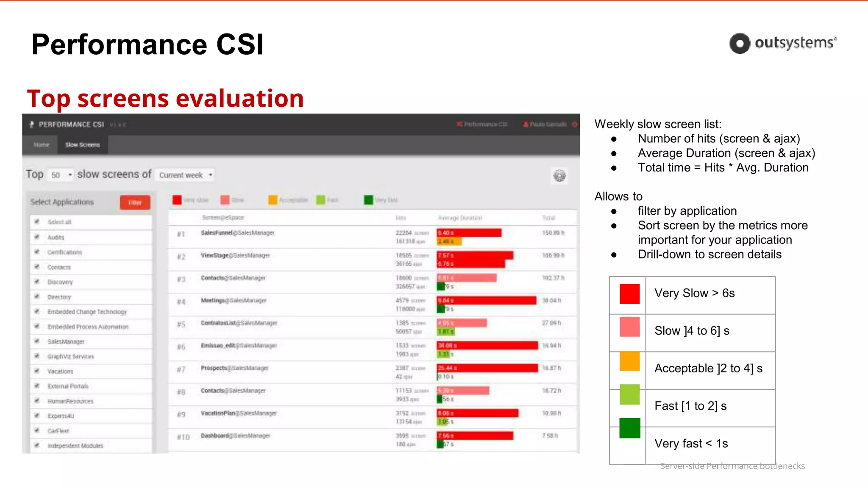Toggle Embedded Change Technology checkbox

(x=37, y=311)
